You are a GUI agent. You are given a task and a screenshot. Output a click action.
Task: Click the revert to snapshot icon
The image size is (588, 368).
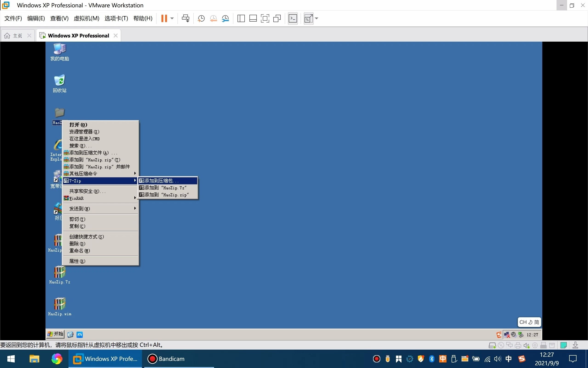click(x=213, y=18)
